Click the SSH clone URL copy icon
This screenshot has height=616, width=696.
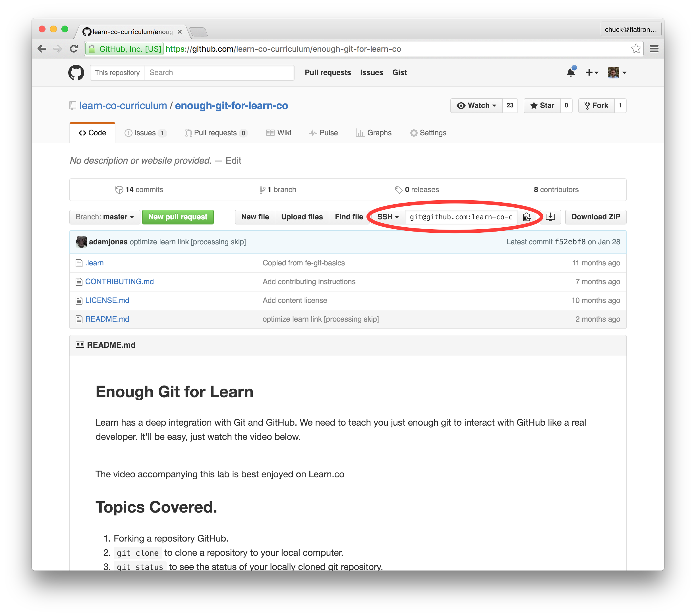coord(526,217)
